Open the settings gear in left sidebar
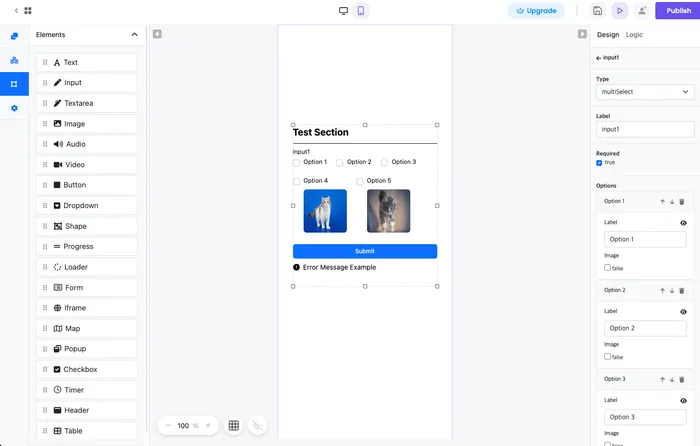 point(14,108)
